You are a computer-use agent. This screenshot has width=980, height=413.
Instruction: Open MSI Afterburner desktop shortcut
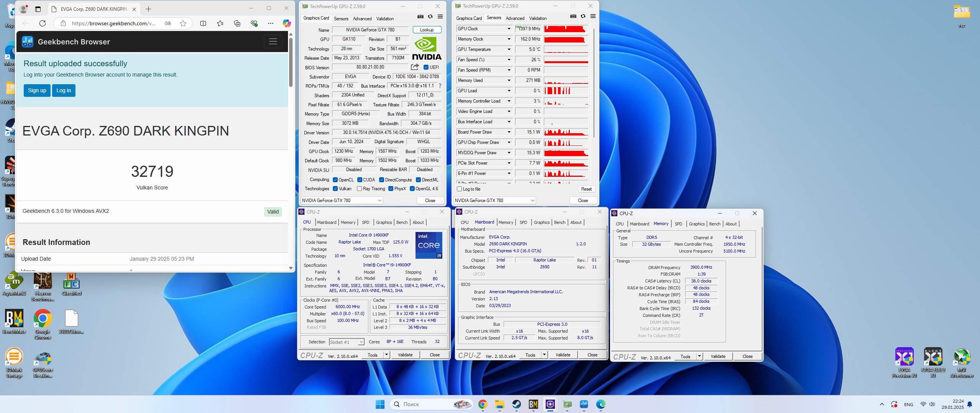point(962,362)
